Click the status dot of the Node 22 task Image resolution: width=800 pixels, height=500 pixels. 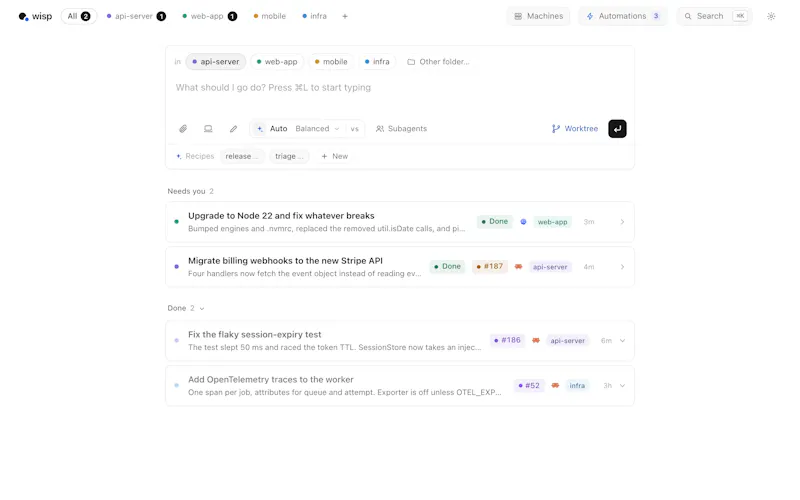(x=177, y=222)
